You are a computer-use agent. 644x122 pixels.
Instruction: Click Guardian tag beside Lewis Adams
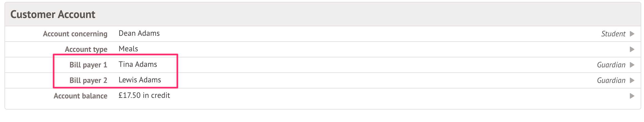click(611, 80)
